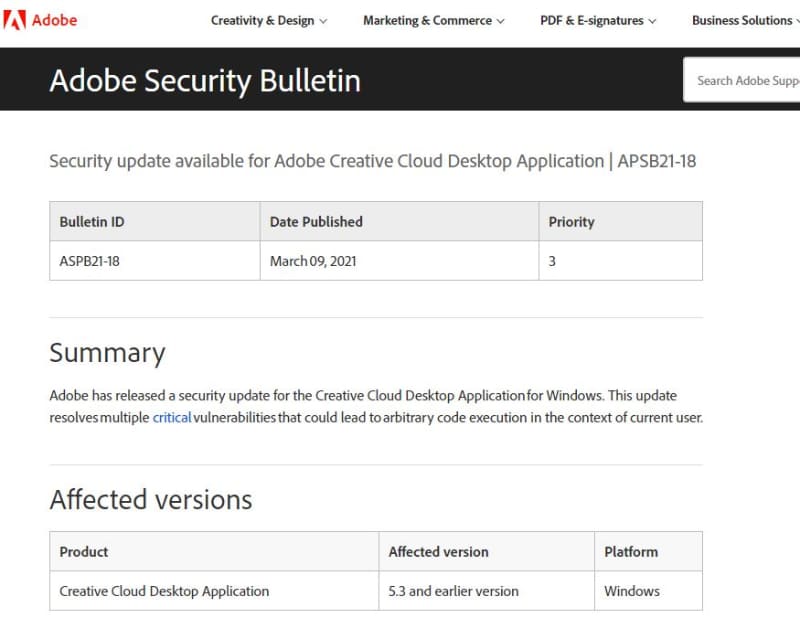Expand the PDF & E-signatures dropdown
800x618 pixels.
pyautogui.click(x=598, y=21)
